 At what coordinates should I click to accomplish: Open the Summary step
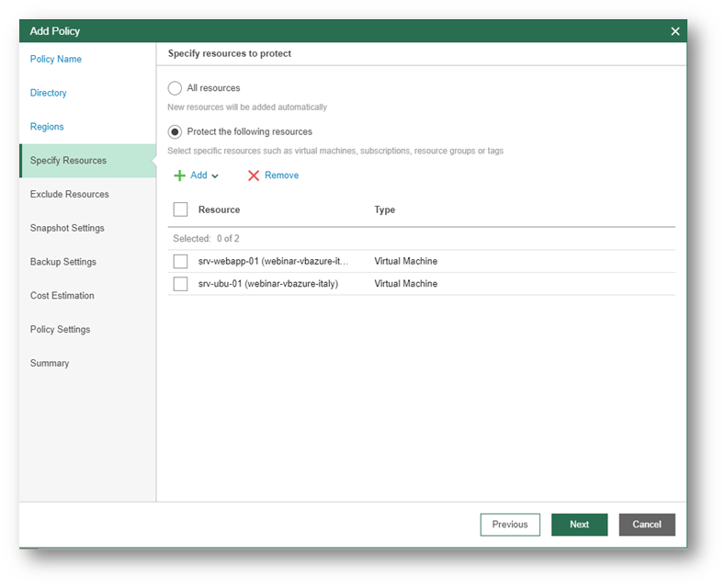click(50, 363)
